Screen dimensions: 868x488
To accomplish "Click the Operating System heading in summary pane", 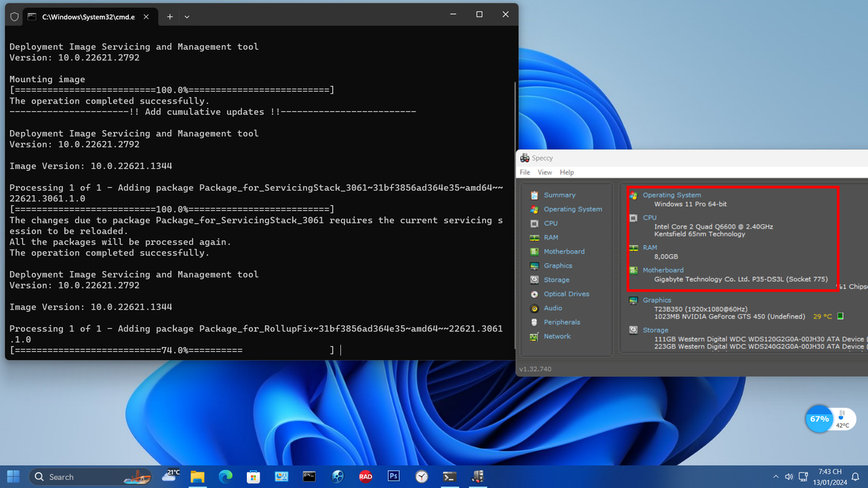I will point(671,195).
